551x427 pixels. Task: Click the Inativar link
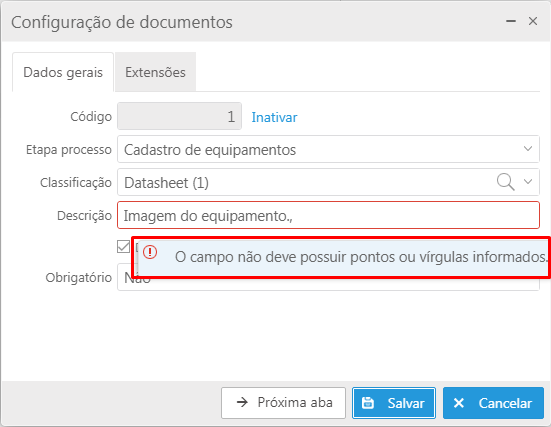coord(274,117)
